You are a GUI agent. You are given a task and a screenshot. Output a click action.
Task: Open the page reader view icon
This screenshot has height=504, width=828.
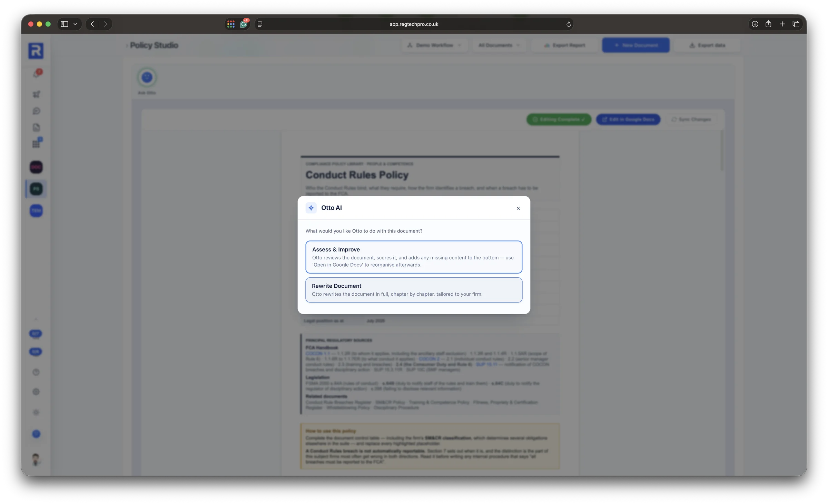260,24
